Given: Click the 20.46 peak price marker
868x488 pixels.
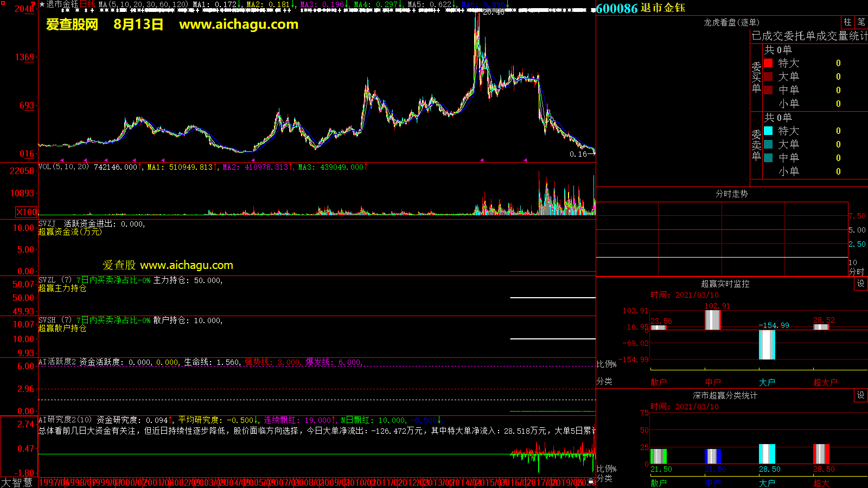Looking at the screenshot, I should click(x=493, y=12).
